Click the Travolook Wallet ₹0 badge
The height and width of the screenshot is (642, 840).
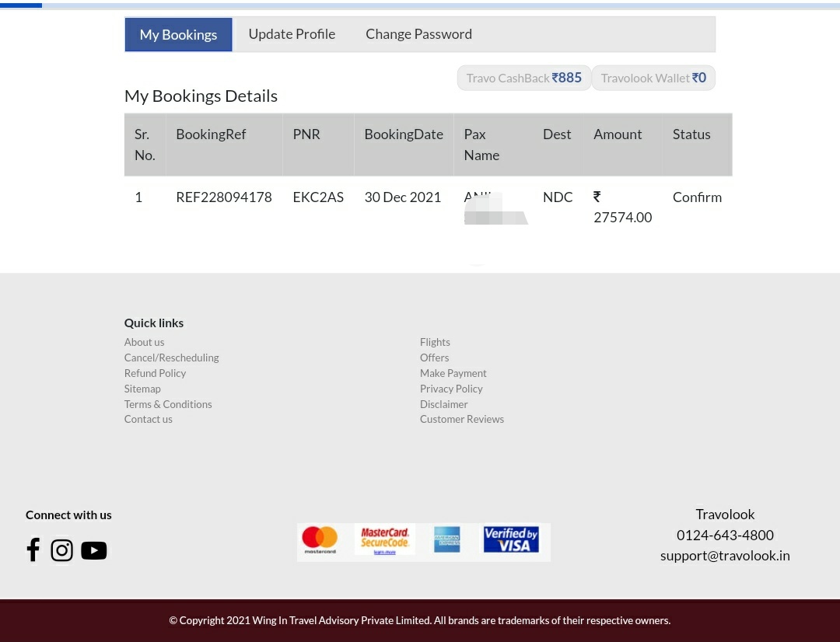coord(653,78)
